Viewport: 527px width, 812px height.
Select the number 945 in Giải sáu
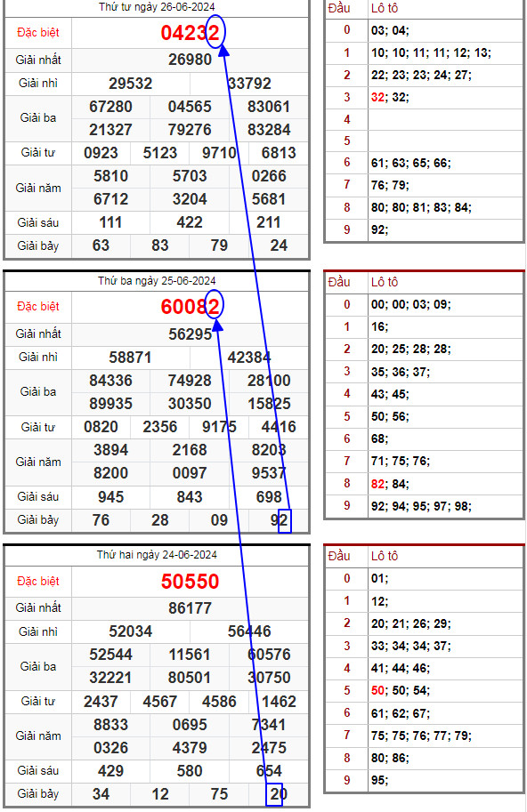click(110, 497)
